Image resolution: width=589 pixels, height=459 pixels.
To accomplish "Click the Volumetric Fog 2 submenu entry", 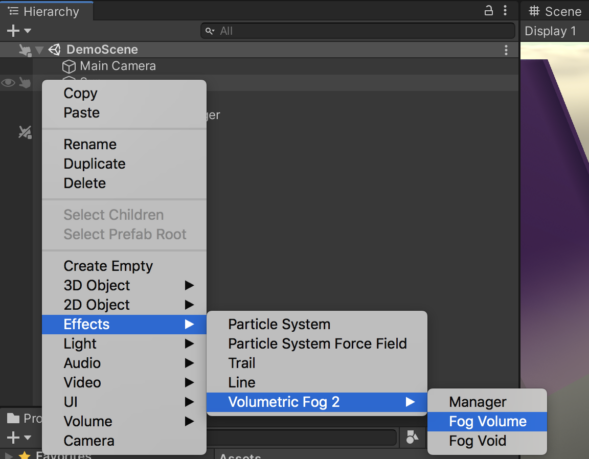I will 317,402.
